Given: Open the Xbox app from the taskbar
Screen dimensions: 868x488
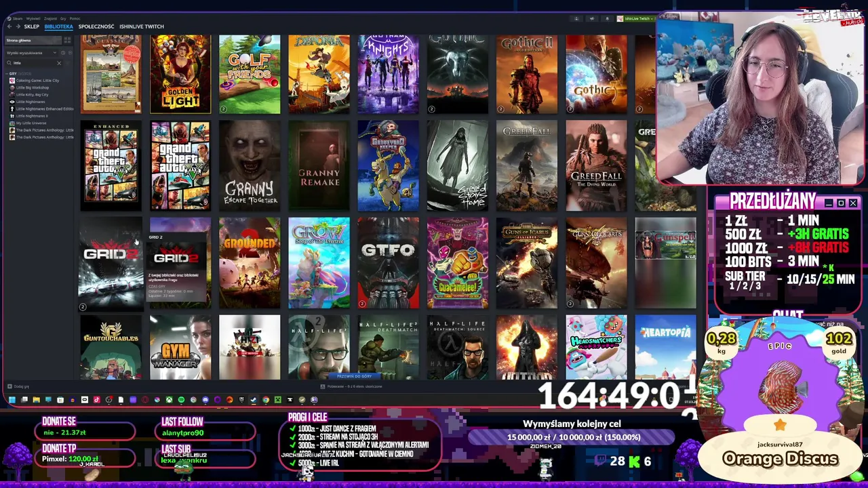Looking at the screenshot, I should 169,400.
